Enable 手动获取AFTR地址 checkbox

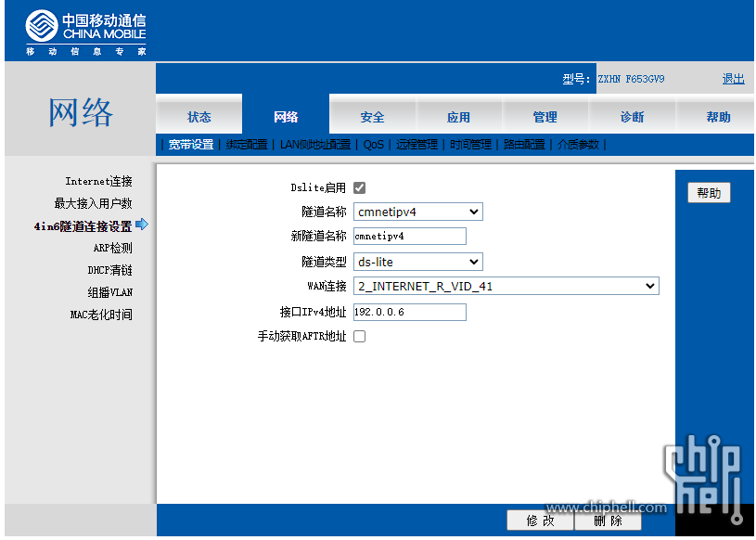[359, 336]
